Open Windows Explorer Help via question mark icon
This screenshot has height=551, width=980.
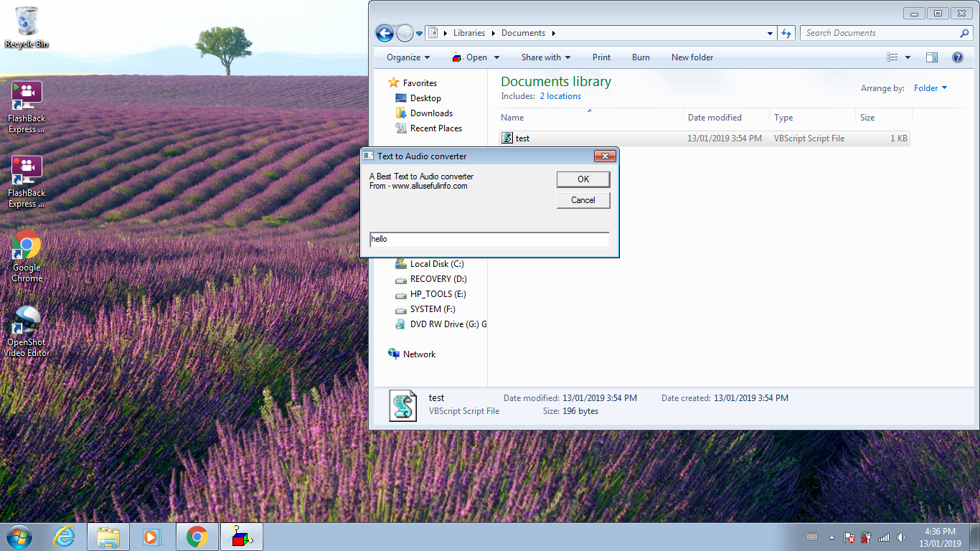pos(958,57)
